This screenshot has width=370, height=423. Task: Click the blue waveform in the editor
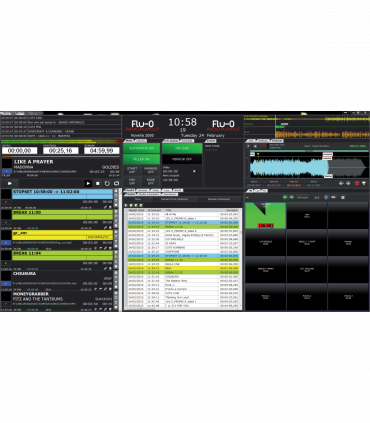coord(289,167)
